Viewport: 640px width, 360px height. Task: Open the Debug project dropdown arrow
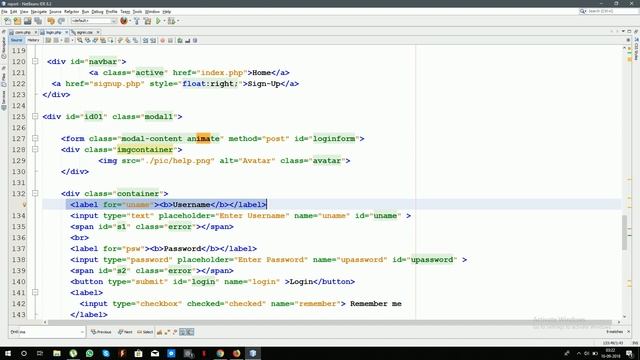(x=178, y=21)
